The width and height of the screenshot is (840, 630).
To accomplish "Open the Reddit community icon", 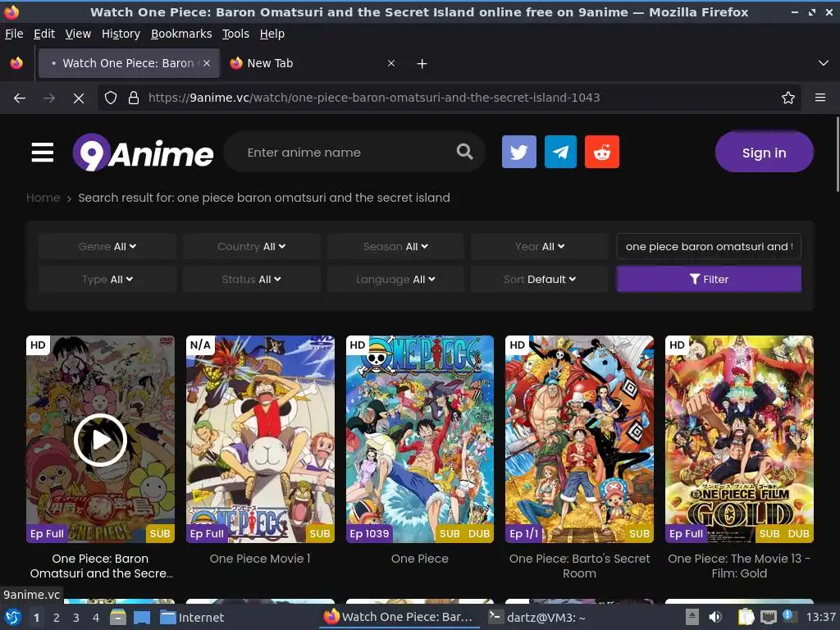I will [x=601, y=152].
